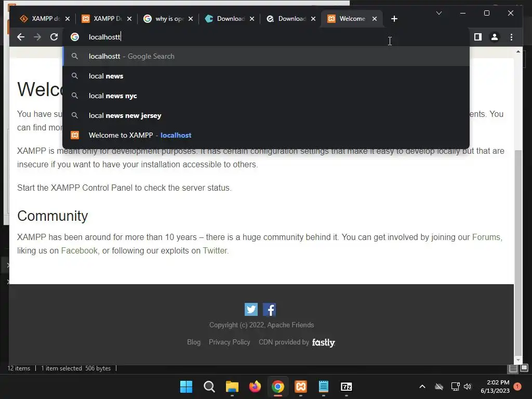Open the Privacy Policy footer link
This screenshot has height=399, width=532.
229,342
